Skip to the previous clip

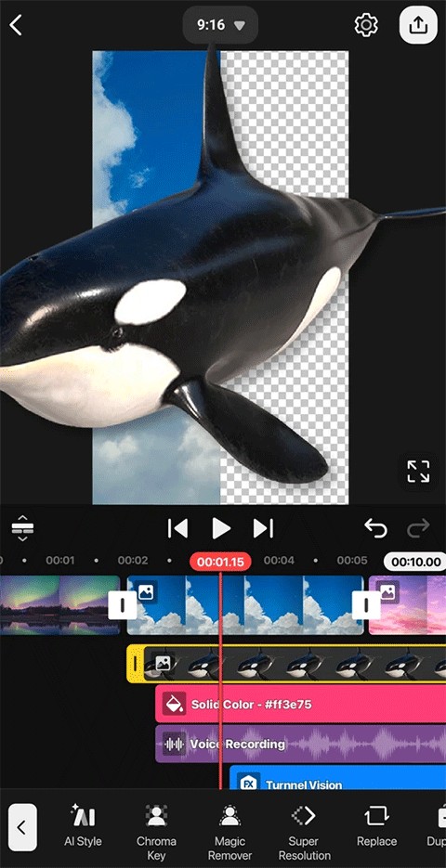pos(177,528)
